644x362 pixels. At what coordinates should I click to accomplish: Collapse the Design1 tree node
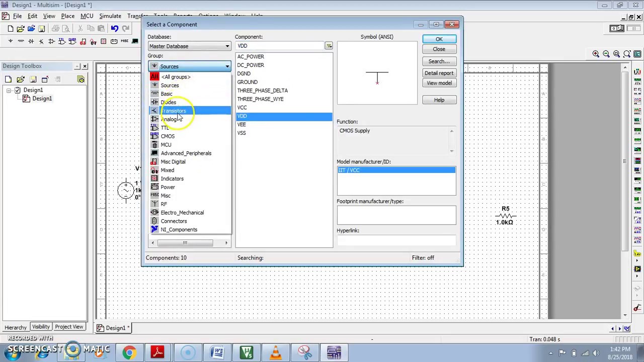tap(9, 90)
